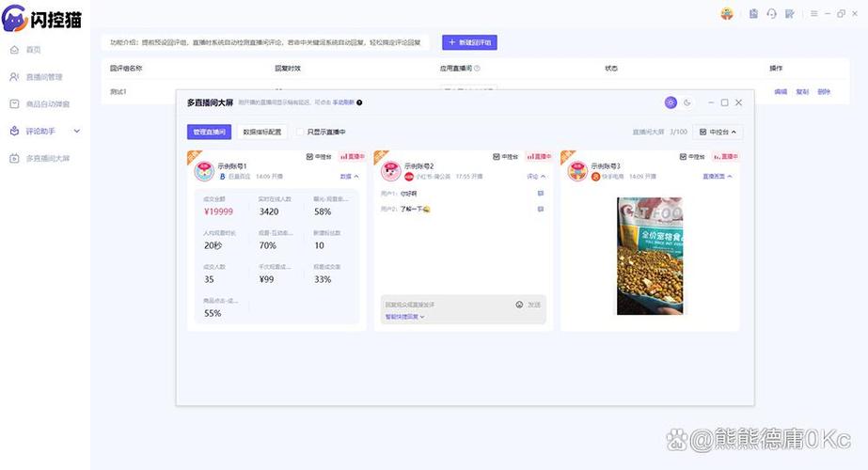Viewport: 868px width, 470px height.
Task: Collapse the 评论 expander on the 示例账号2 card
Action: click(x=536, y=177)
